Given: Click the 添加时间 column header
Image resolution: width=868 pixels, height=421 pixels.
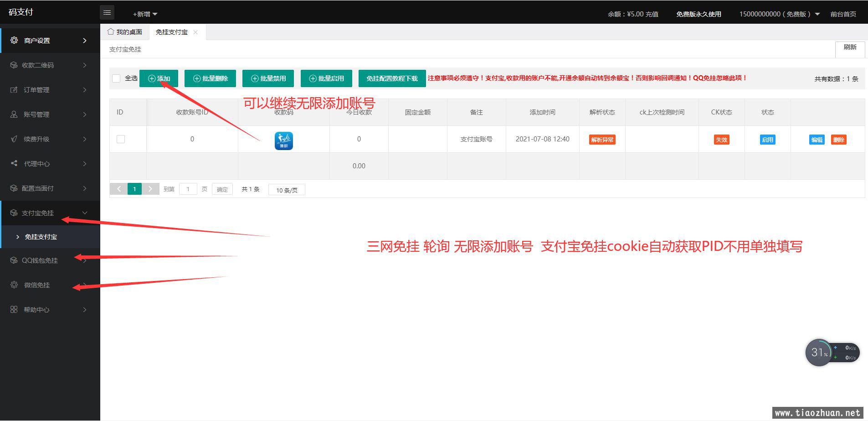Looking at the screenshot, I should 542,112.
